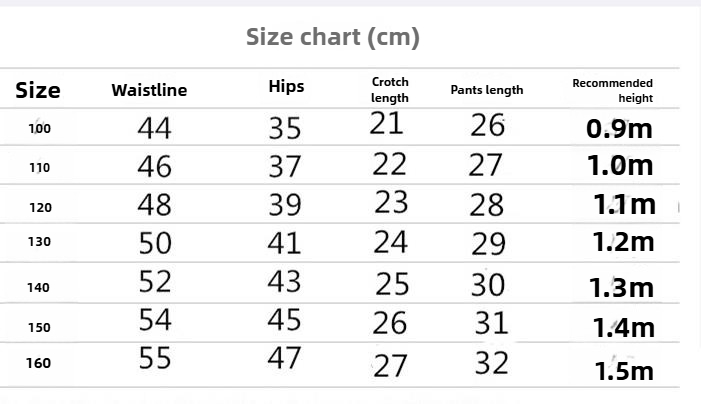
Task: Select the Size column header
Action: [38, 90]
